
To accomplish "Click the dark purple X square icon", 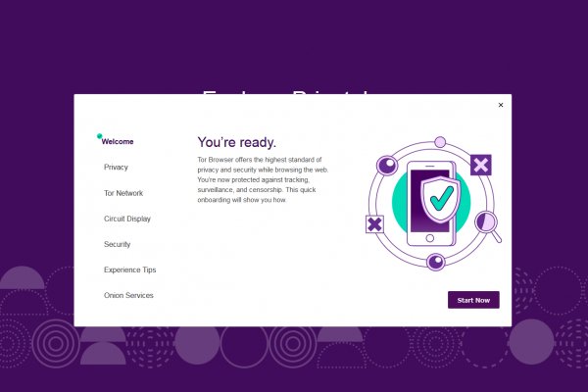I will click(x=480, y=165).
